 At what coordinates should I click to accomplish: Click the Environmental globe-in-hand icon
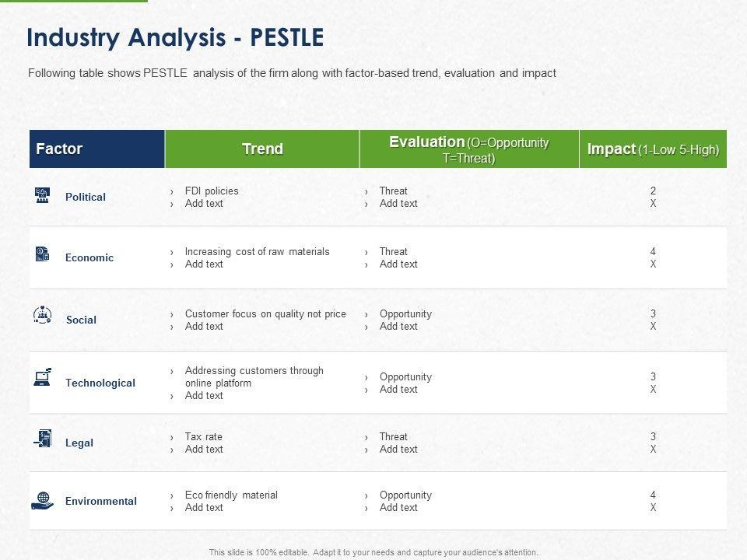tap(43, 500)
